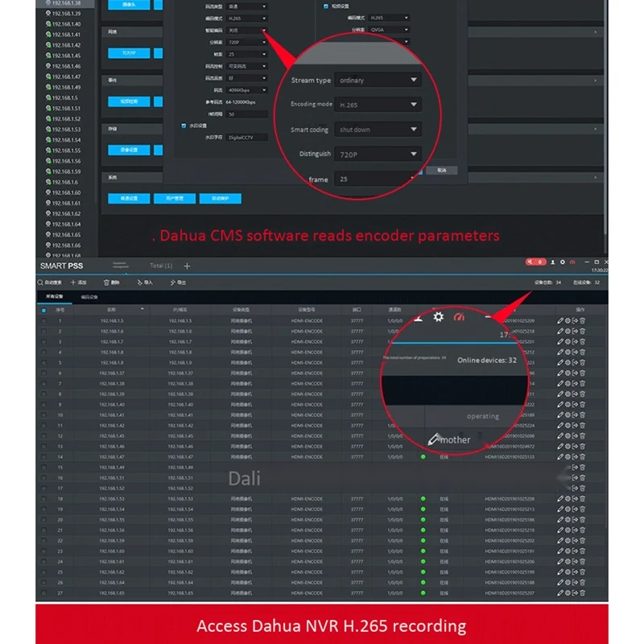Click the sort arrow in the name column header

tap(142, 309)
